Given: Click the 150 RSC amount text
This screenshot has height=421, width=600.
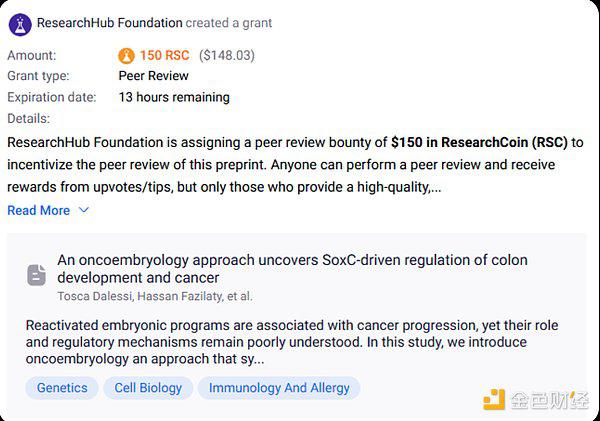Looking at the screenshot, I should tap(165, 55).
